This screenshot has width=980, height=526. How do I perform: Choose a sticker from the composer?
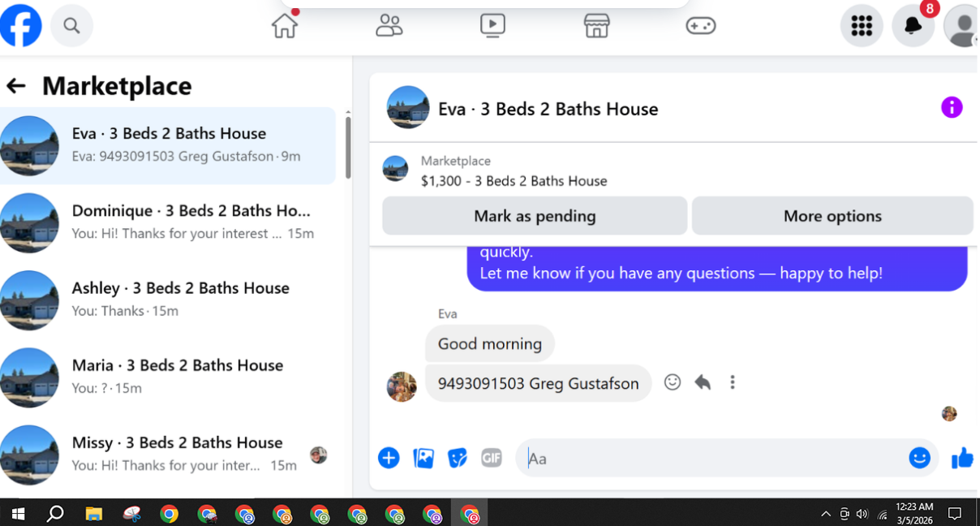tap(458, 458)
